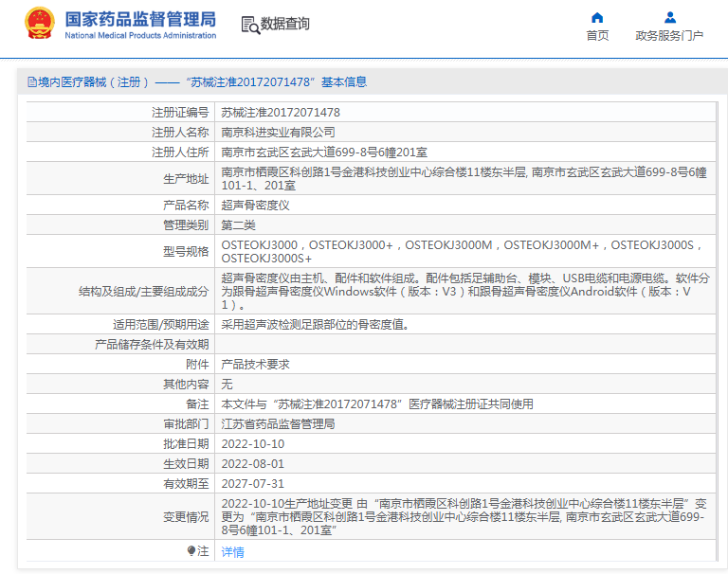728x574 pixels.
Task: Click expiry date 2027-07-31
Action: 252,484
